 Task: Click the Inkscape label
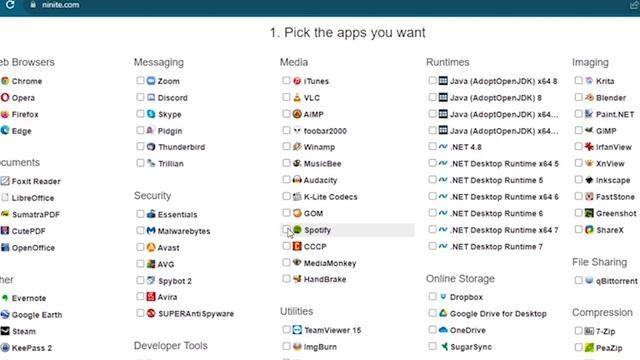[x=613, y=180]
